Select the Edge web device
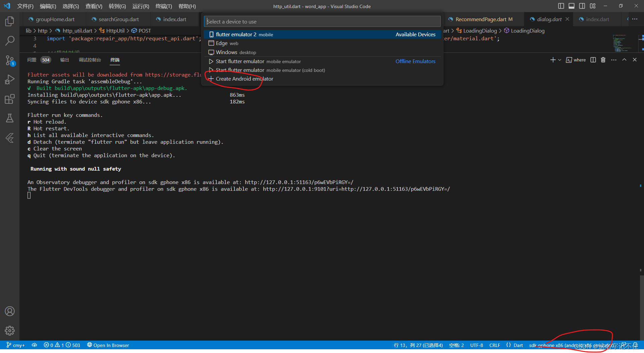 322,43
